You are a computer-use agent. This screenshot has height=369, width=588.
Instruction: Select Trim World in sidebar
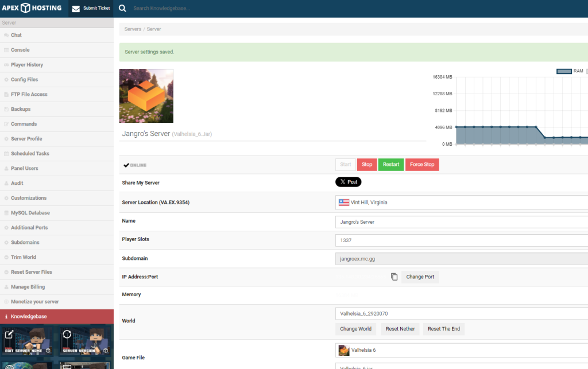(x=57, y=257)
